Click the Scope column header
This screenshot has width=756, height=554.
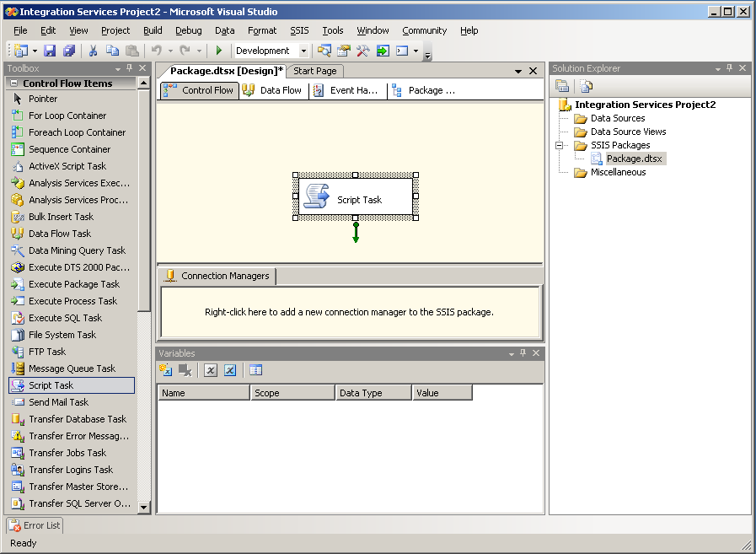(x=292, y=393)
